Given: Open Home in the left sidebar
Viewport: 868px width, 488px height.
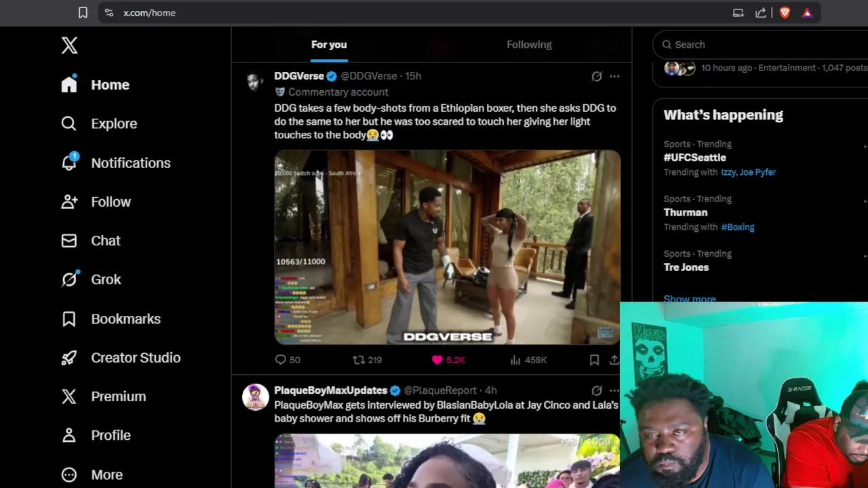Looking at the screenshot, I should [95, 85].
